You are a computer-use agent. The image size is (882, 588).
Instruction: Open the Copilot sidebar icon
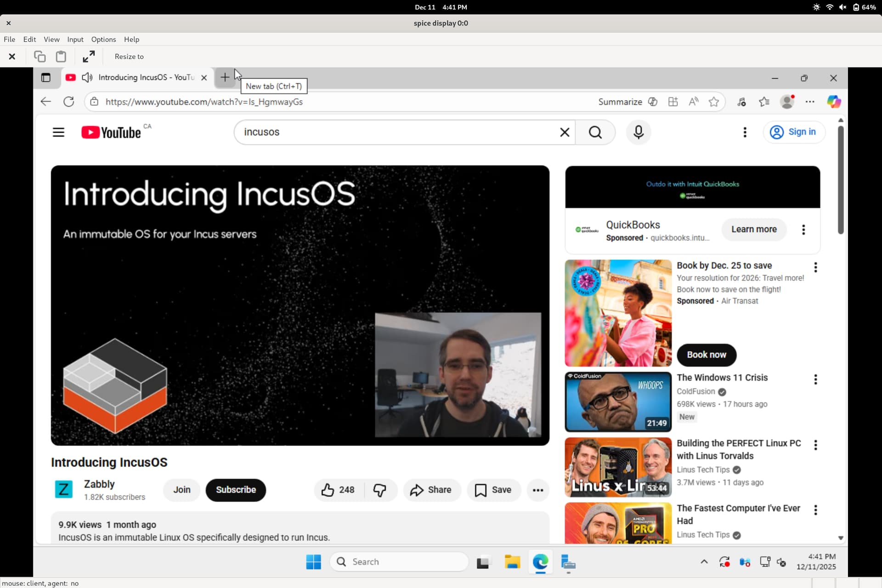[x=834, y=102]
